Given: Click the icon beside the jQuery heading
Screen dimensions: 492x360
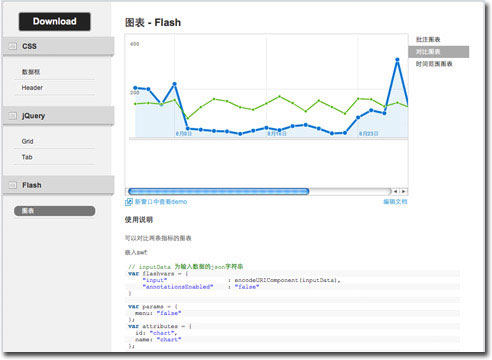Looking at the screenshot, I should click(x=13, y=116).
